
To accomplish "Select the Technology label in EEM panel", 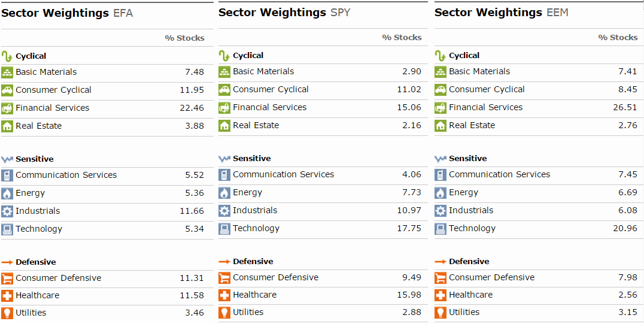I will pos(472,228).
